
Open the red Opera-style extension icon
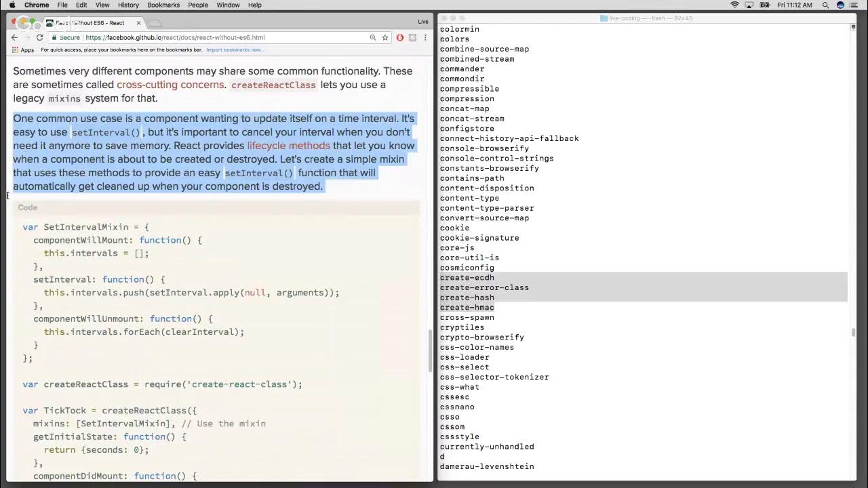click(x=400, y=37)
